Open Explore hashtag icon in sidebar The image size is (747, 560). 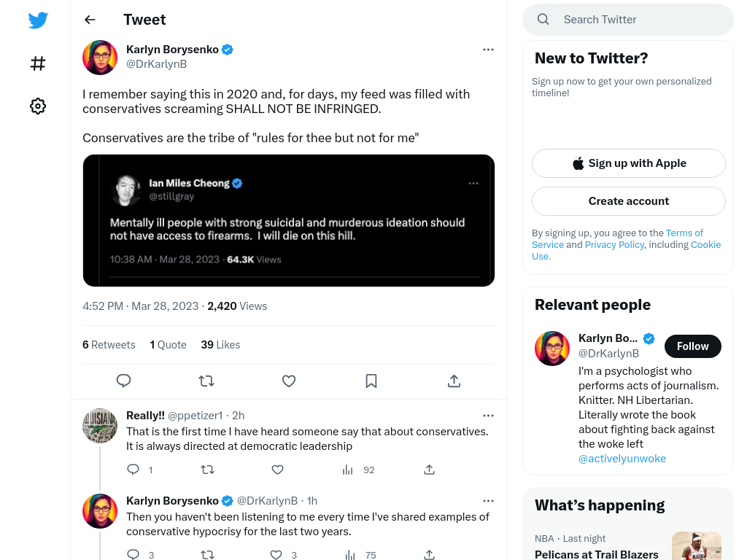click(38, 63)
